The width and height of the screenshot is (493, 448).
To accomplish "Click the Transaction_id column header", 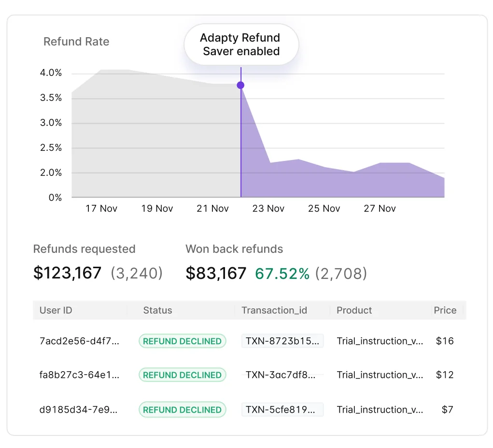I will pos(274,310).
